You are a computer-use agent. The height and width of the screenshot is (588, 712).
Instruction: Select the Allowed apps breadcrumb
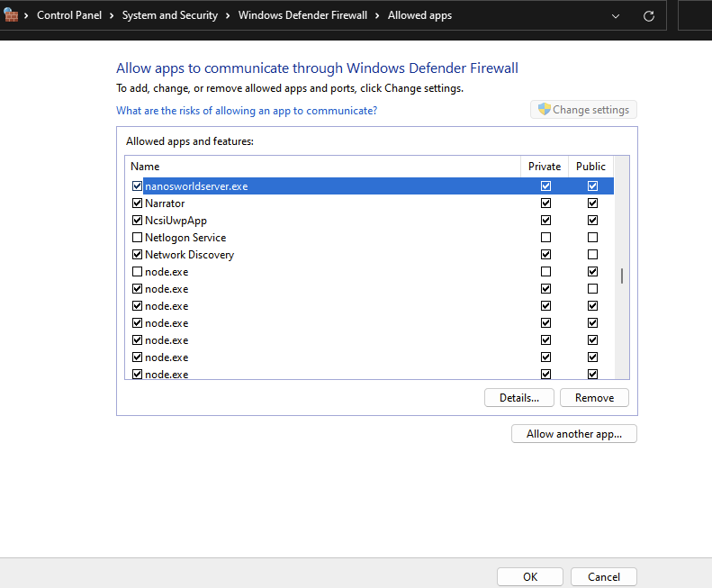(419, 15)
